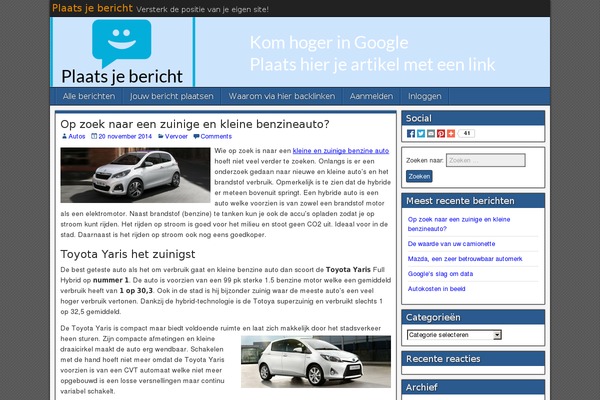Open the Autos author link

[x=77, y=137]
